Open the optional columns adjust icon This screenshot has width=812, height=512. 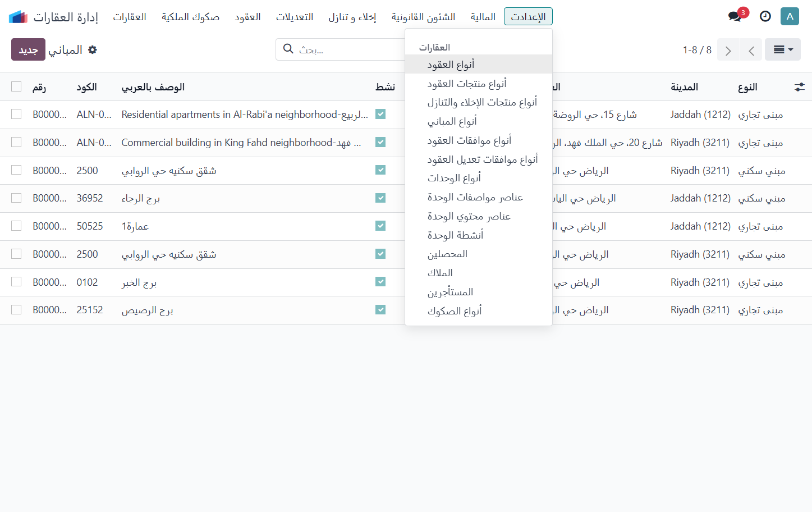pos(800,87)
